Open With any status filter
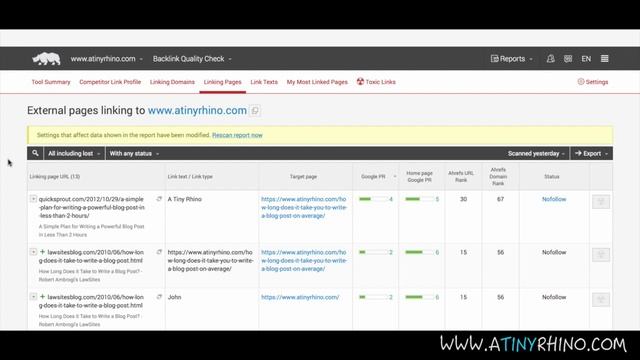Screen dimensions: 640x360 tap(134, 153)
